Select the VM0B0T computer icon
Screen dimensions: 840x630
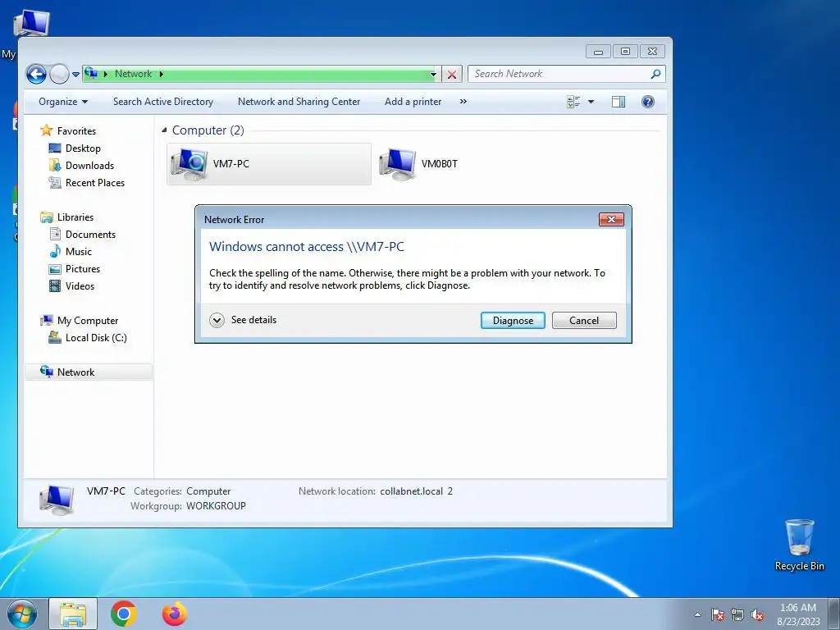pos(397,164)
